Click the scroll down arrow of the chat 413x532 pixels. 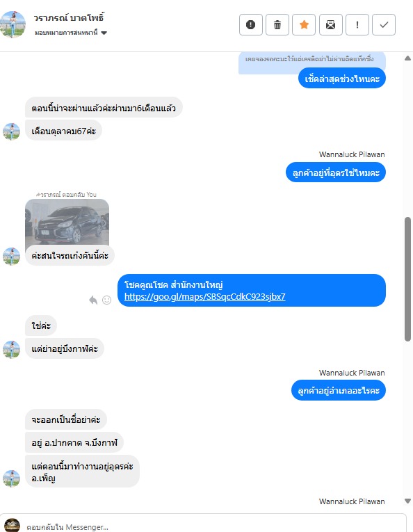click(407, 501)
